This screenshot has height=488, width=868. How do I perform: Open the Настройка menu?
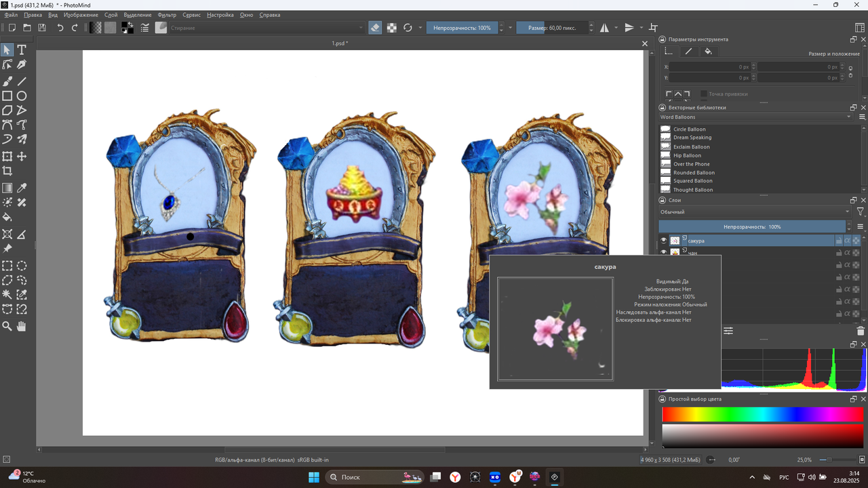point(220,14)
